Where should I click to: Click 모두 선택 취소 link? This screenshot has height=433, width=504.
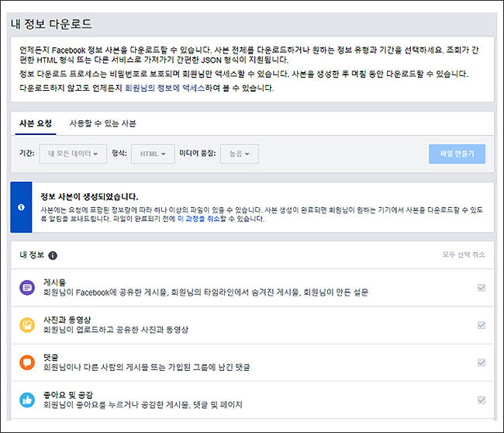pyautogui.click(x=464, y=255)
